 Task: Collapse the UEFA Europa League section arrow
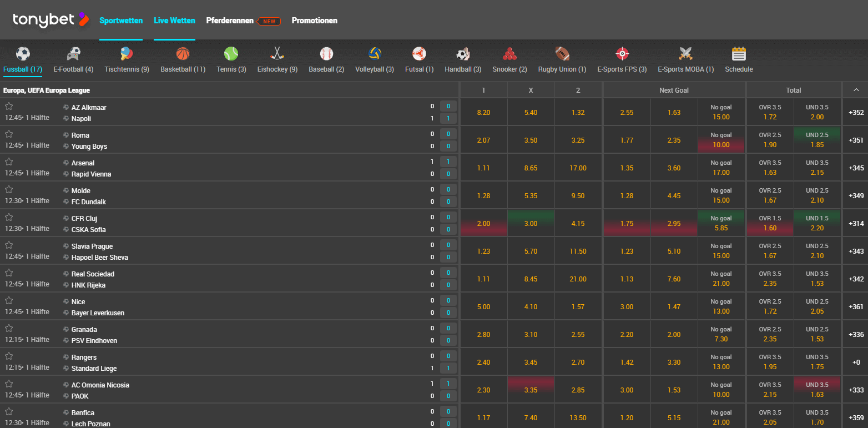pyautogui.click(x=856, y=90)
